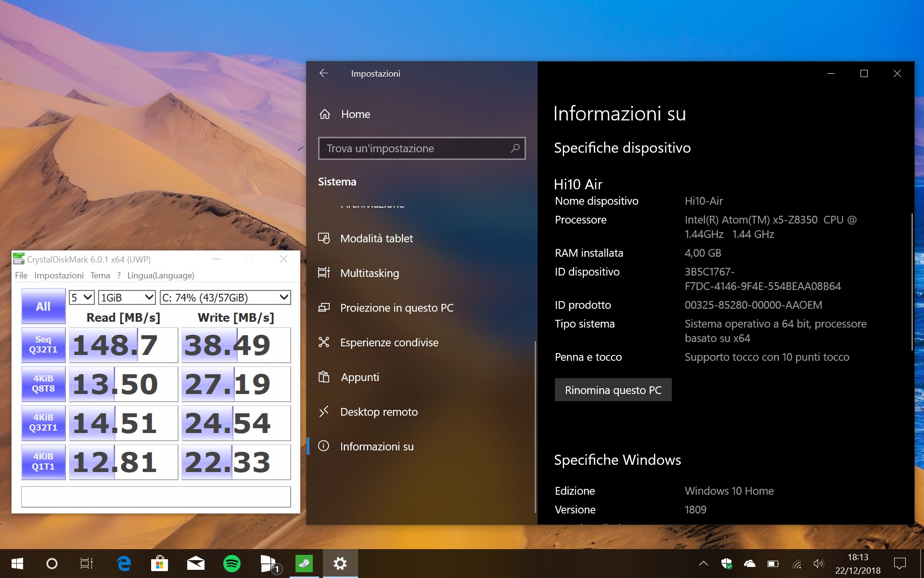
Task: Click 4KiB Q8T8 write value 27.19
Action: coord(236,384)
